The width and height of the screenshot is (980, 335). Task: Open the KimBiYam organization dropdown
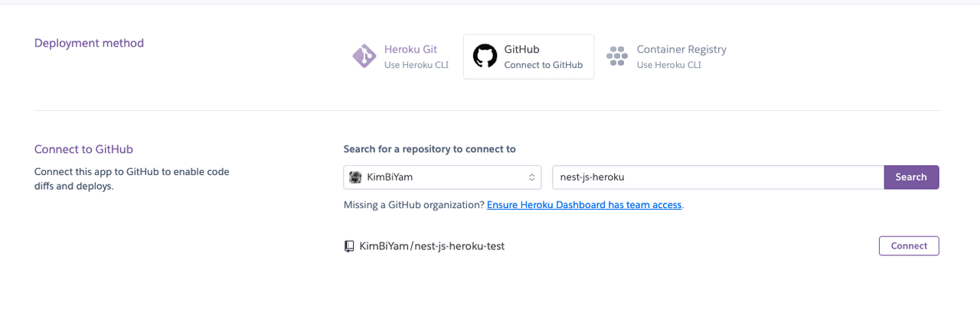pyautogui.click(x=442, y=177)
